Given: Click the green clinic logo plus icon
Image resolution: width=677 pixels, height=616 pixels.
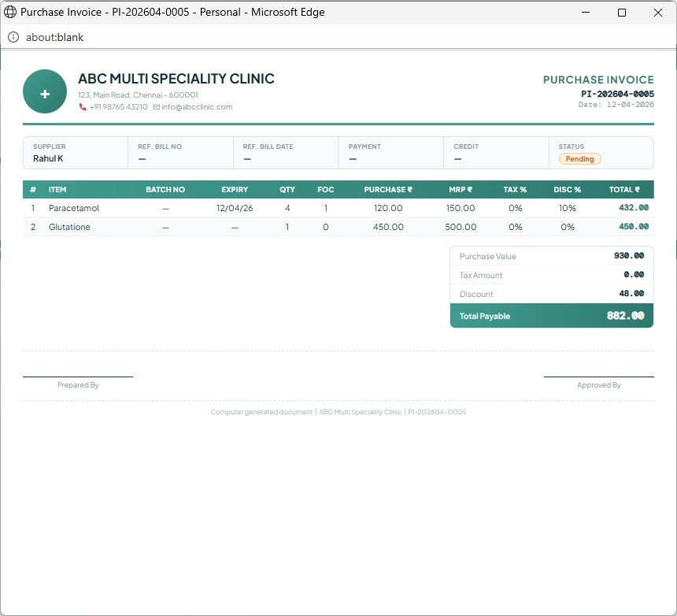Looking at the screenshot, I should click(45, 94).
